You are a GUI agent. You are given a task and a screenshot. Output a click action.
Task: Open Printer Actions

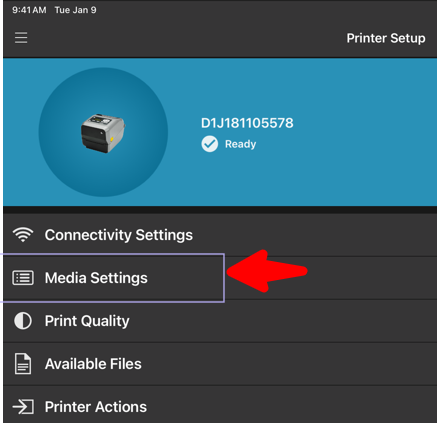click(220, 405)
